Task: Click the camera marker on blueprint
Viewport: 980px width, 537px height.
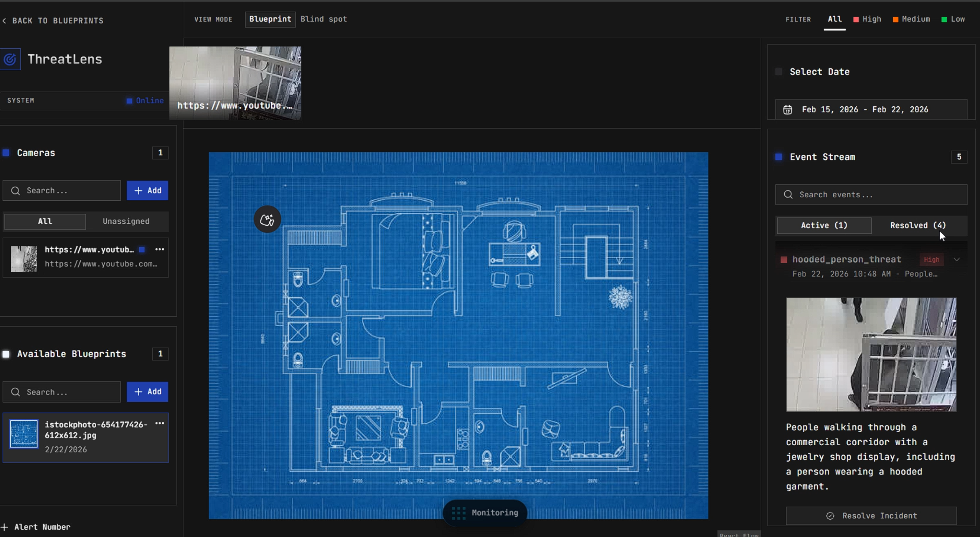Action: (267, 220)
